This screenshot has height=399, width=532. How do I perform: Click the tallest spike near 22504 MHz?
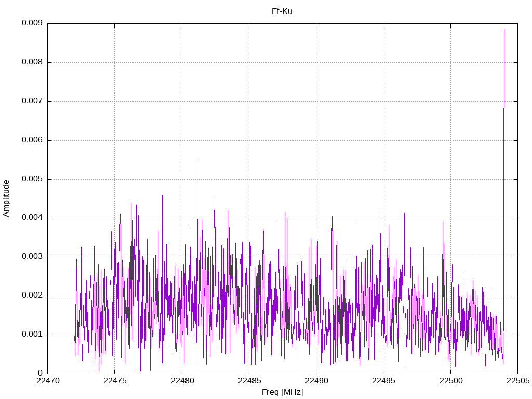coord(504,68)
